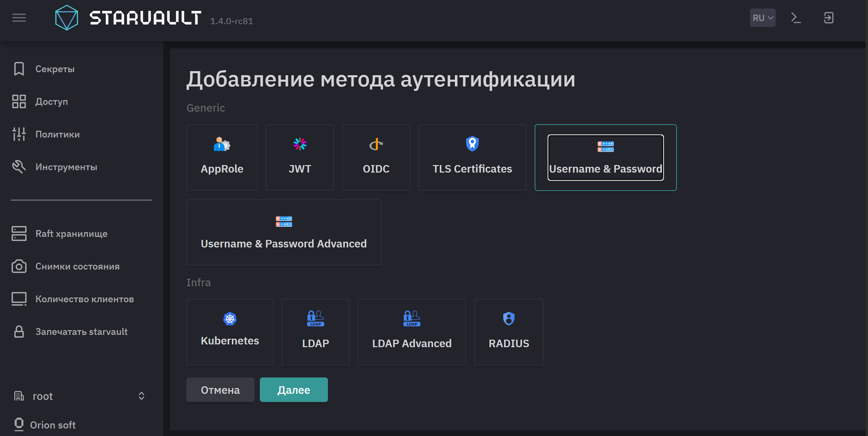Select the Username & Password method
Viewport: 868px width, 436px height.
pos(606,158)
